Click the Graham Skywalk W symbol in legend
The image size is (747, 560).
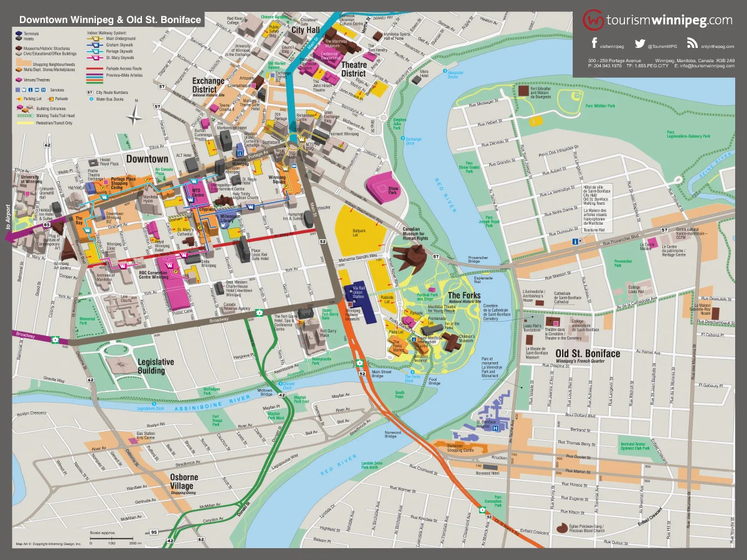(x=96, y=45)
